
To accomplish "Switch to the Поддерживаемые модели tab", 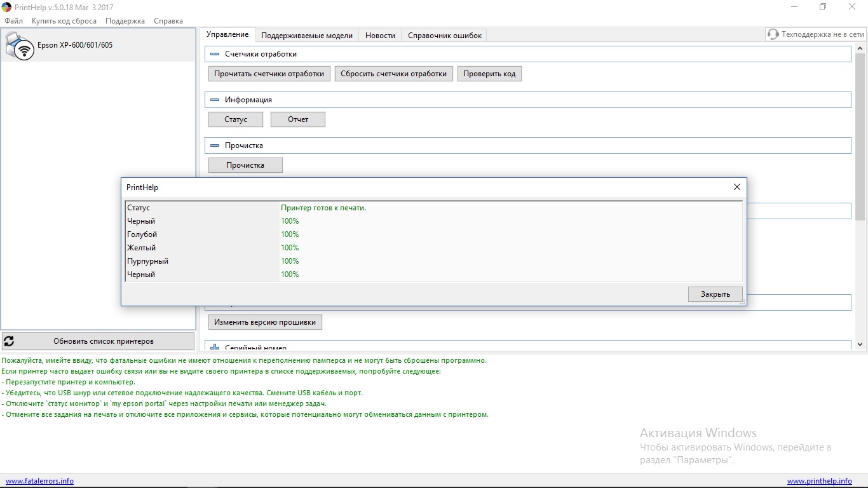I will (307, 36).
